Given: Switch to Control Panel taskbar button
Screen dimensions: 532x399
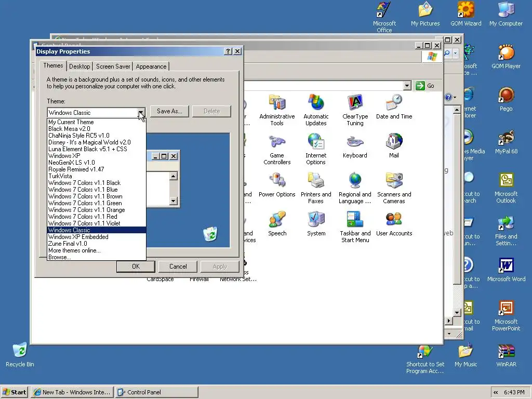Looking at the screenshot, I should coord(156,392).
